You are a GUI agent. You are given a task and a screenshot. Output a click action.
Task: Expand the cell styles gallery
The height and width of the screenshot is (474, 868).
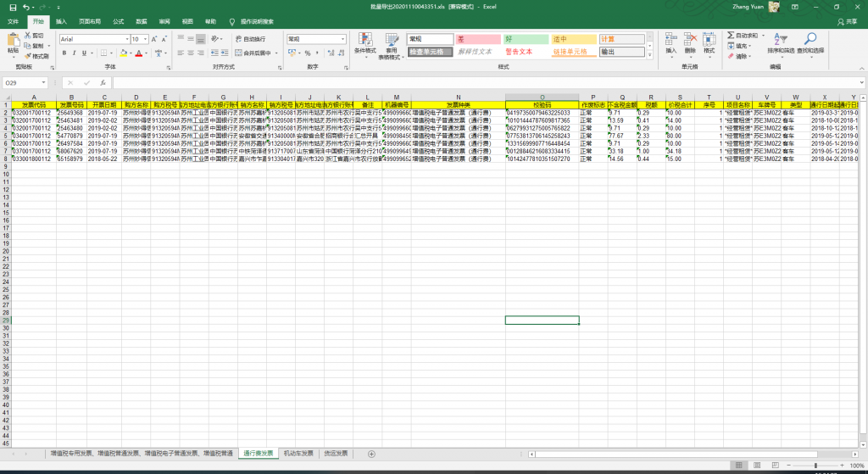(650, 55)
